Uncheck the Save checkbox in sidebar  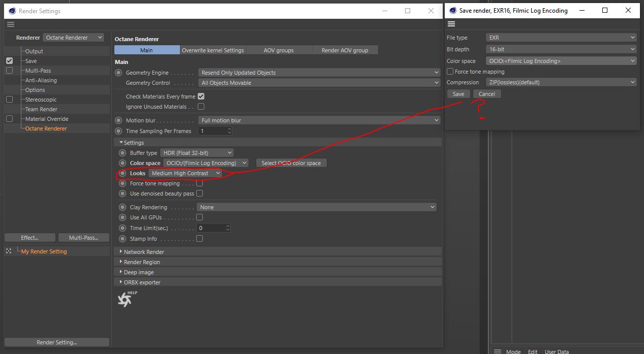point(9,60)
